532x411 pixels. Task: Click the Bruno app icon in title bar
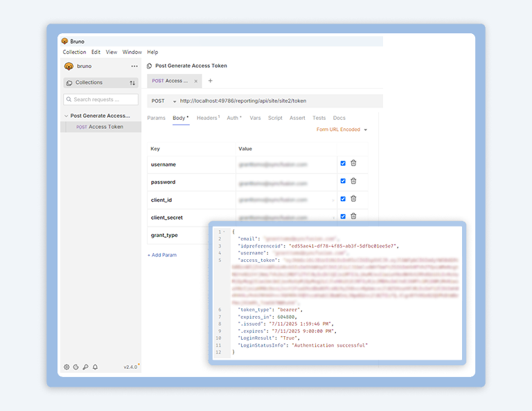point(64,41)
